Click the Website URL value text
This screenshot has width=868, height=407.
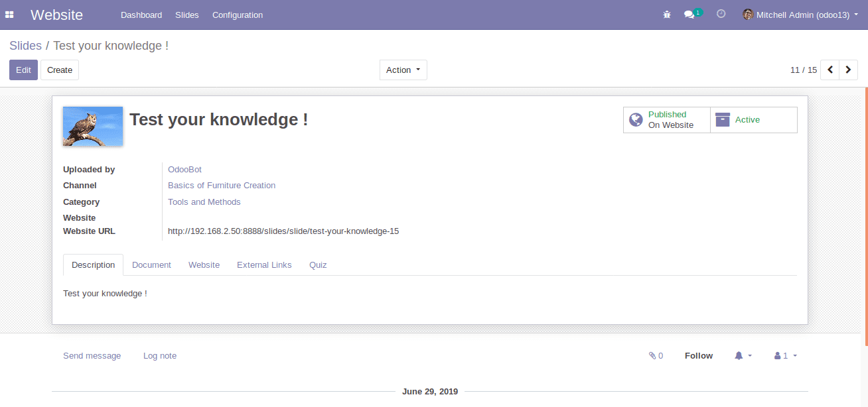[x=283, y=231]
